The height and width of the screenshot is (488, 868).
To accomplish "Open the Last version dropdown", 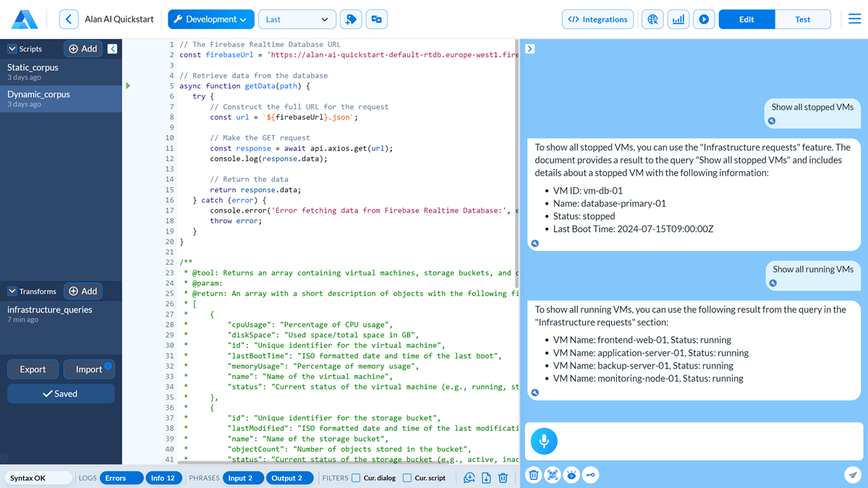I will [x=297, y=20].
